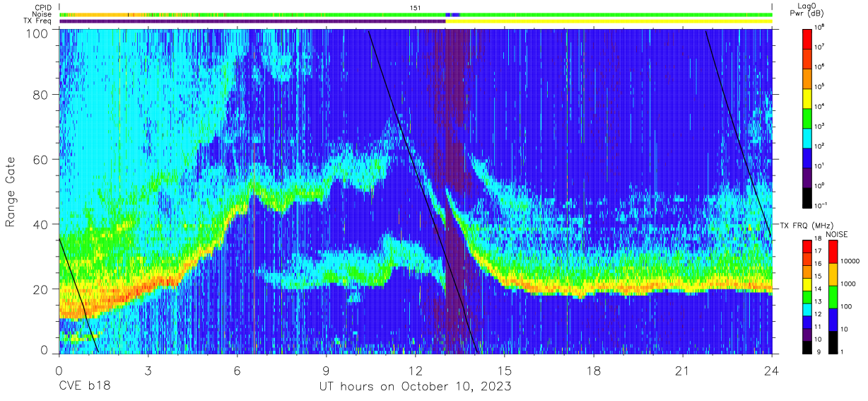This screenshot has height=401, width=868.
Task: Click the '100' Range Gate axis label
Action: coord(37,33)
